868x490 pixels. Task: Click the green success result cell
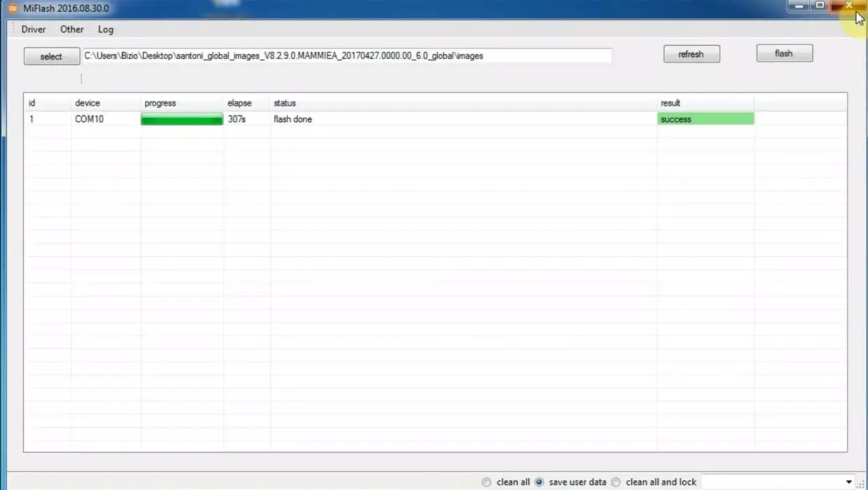pyautogui.click(x=706, y=119)
